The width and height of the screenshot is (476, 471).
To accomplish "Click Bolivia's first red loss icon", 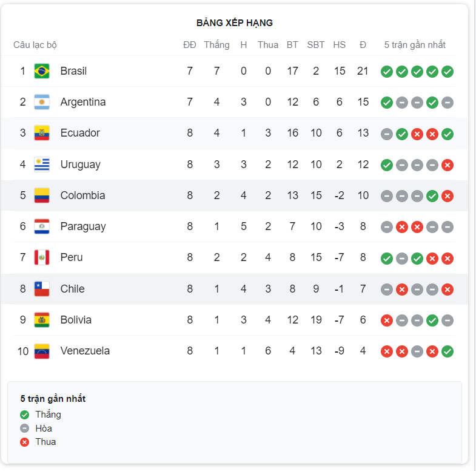I will pos(386,320).
